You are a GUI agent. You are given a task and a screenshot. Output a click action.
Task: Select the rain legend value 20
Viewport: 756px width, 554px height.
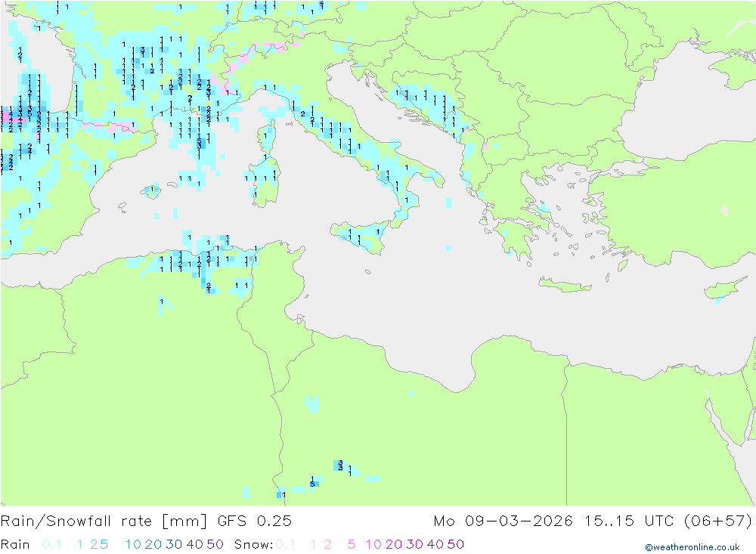[153, 544]
